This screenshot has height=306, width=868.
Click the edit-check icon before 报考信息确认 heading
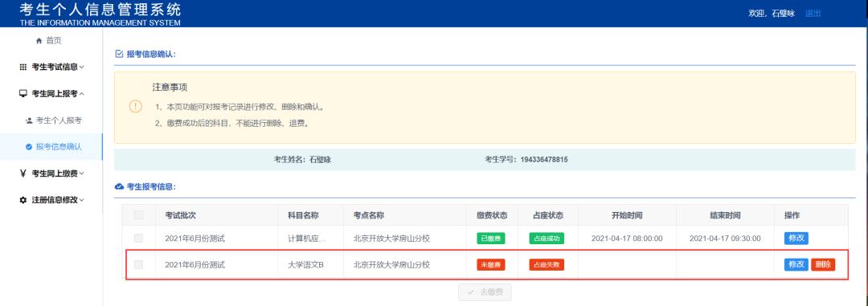point(118,54)
